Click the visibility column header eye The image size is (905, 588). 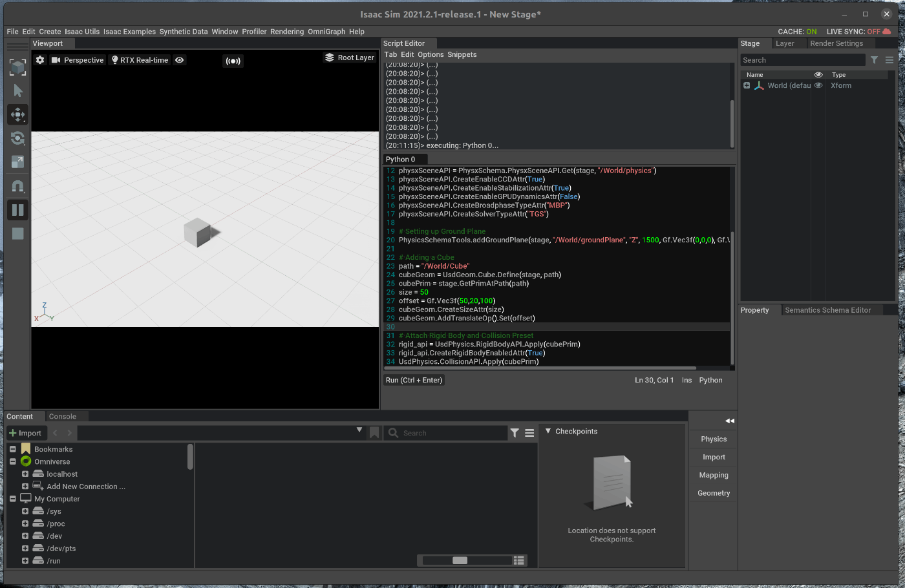[x=818, y=75]
